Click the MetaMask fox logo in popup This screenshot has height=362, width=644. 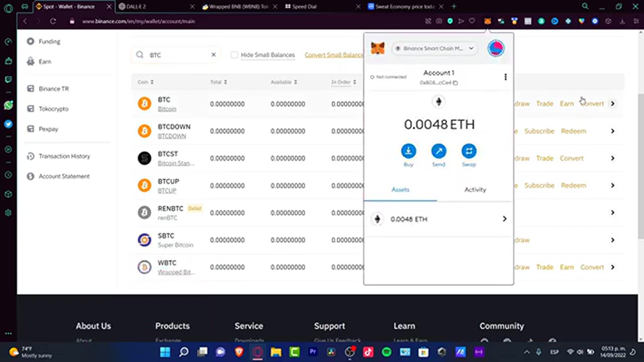pos(378,48)
